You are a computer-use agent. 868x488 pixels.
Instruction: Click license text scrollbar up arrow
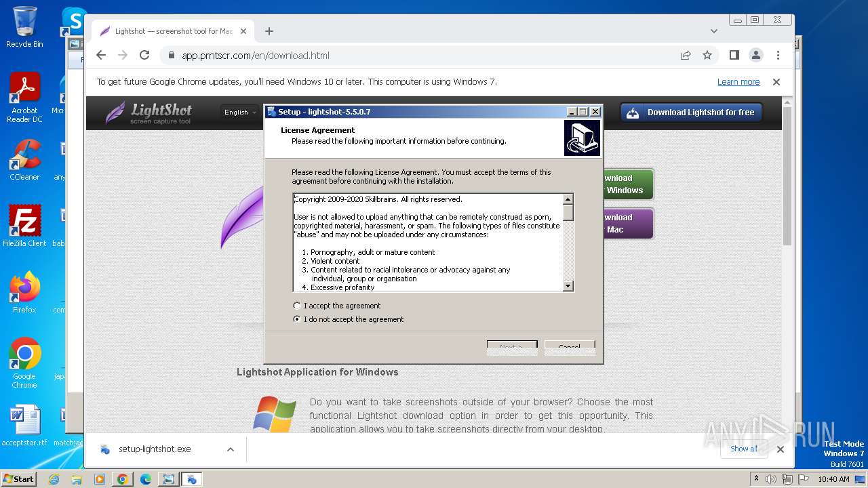(x=568, y=199)
